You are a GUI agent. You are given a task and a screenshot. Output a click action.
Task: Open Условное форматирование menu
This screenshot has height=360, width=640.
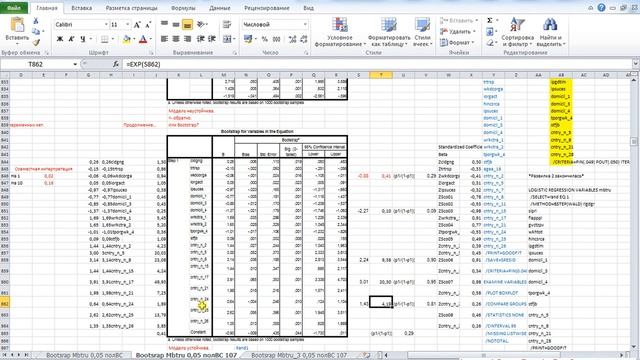click(340, 32)
